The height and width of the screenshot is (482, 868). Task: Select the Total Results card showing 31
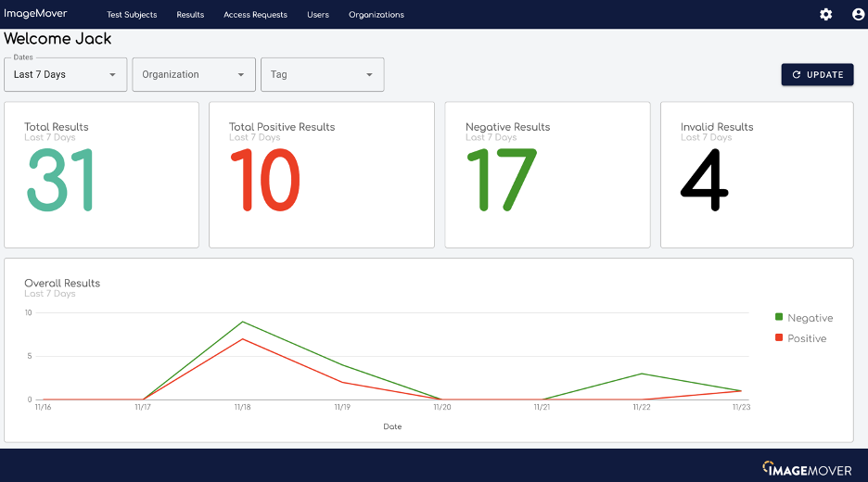pyautogui.click(x=101, y=175)
